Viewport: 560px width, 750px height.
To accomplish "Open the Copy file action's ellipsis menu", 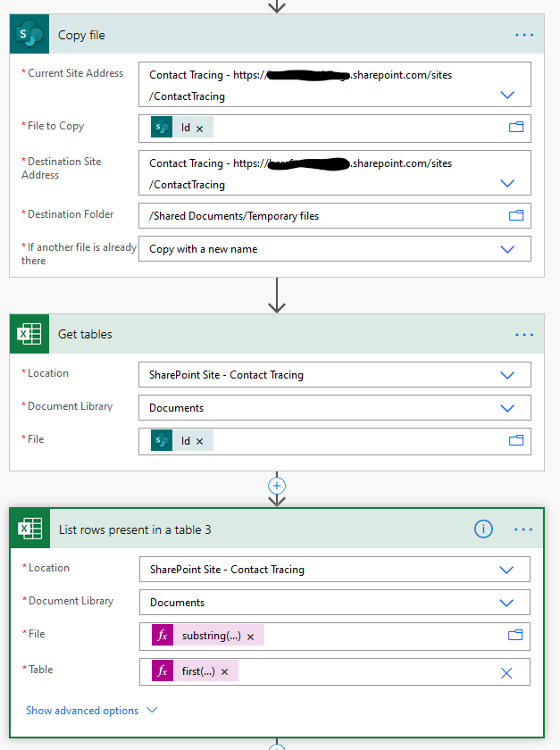I will 523,35.
